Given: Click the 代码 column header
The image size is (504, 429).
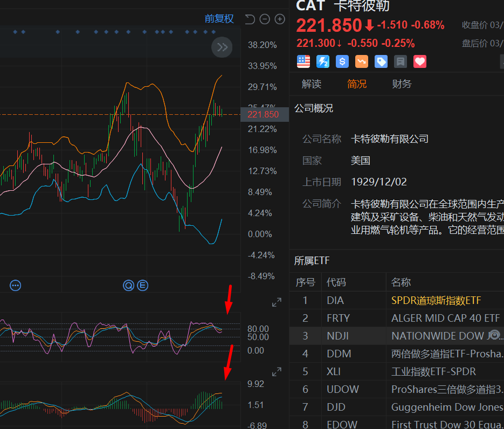Looking at the screenshot, I should [336, 282].
